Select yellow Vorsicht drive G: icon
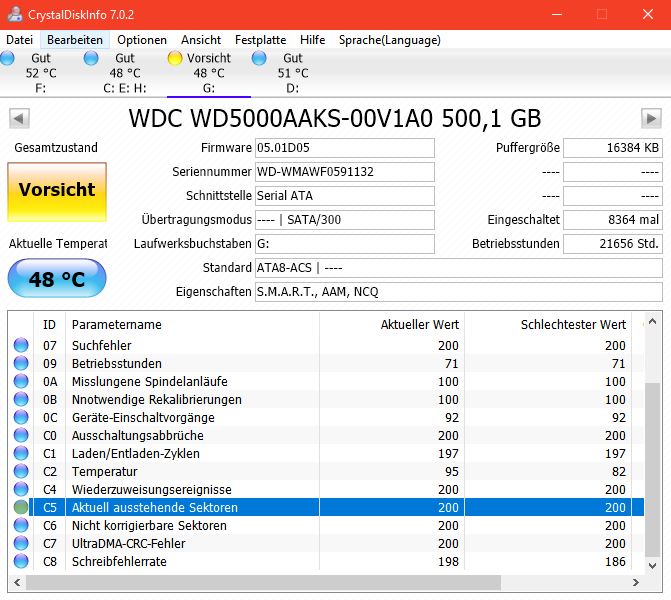Image resolution: width=671 pixels, height=600 pixels. click(175, 58)
